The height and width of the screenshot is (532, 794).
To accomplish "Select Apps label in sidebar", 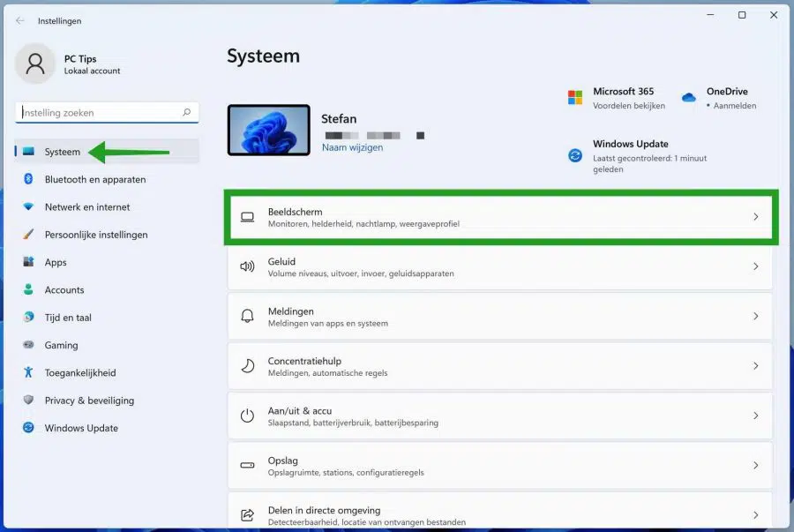I will coord(56,262).
